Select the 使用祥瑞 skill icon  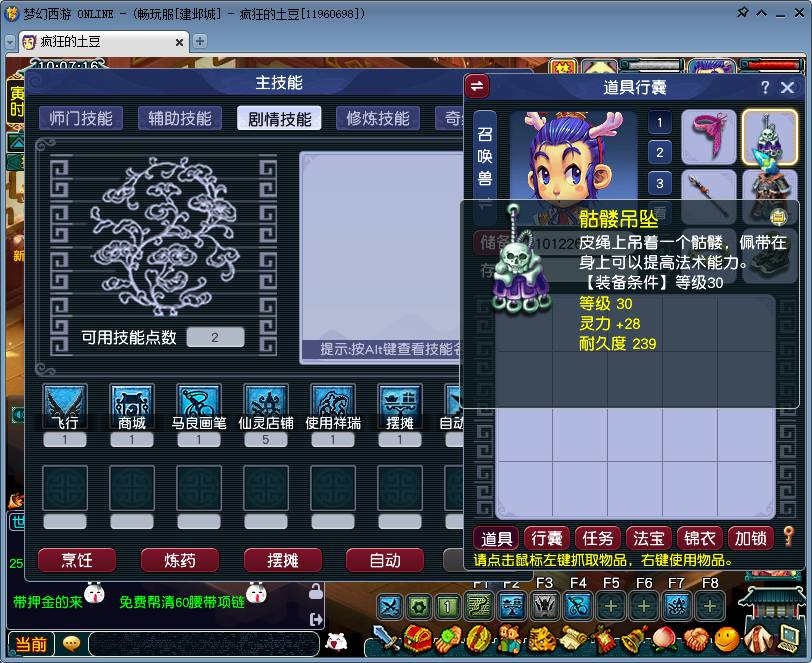(x=332, y=407)
